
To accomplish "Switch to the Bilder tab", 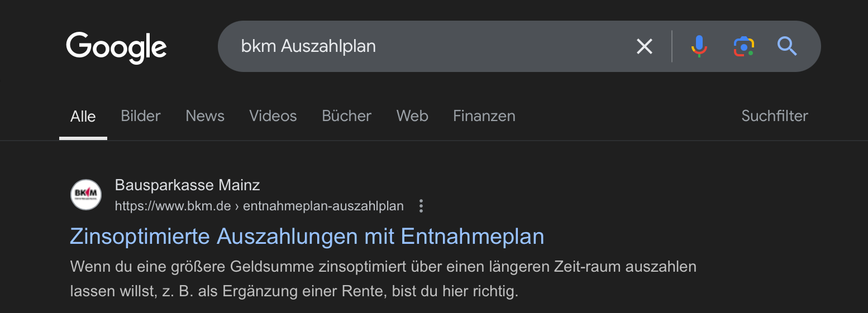I will (141, 116).
